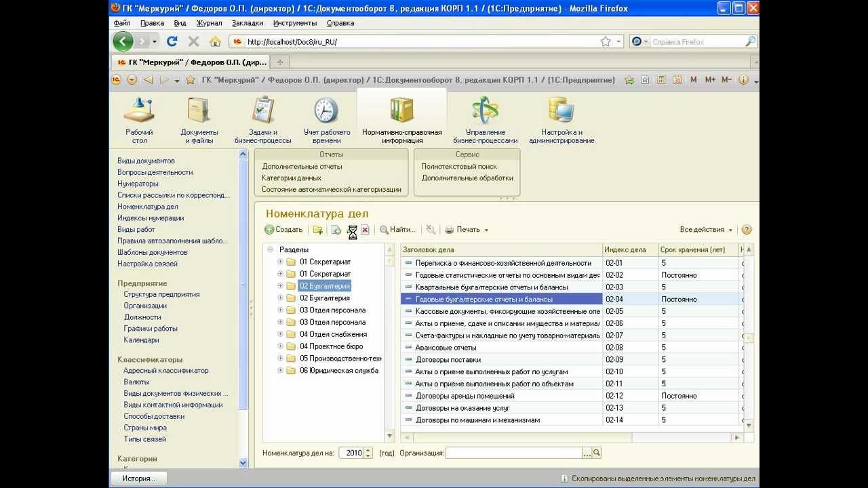Open the Инструменты menu
The image size is (868, 488).
point(296,23)
